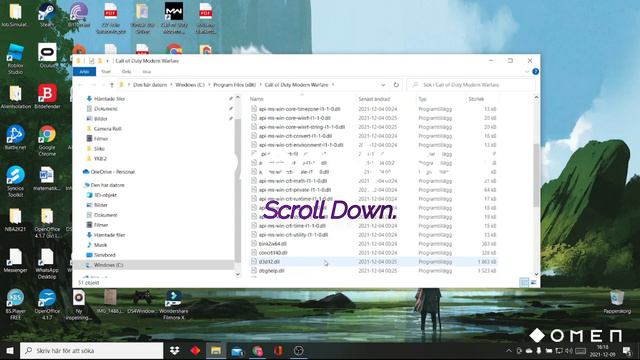This screenshot has height=360, width=640.
Task: Launch Battle.net from the desktop
Action: coord(15,138)
